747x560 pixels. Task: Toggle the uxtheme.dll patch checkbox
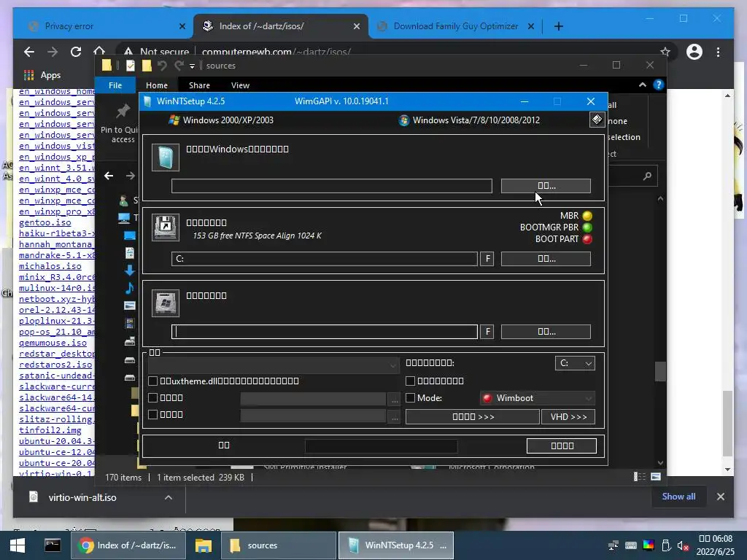coord(153,381)
